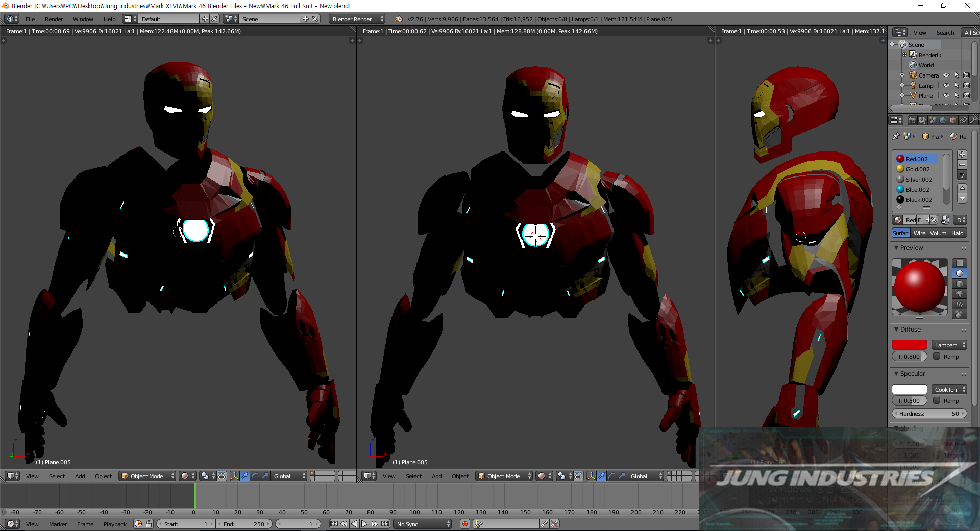Open Playback menu in timeline header
980x531 pixels.
115,524
